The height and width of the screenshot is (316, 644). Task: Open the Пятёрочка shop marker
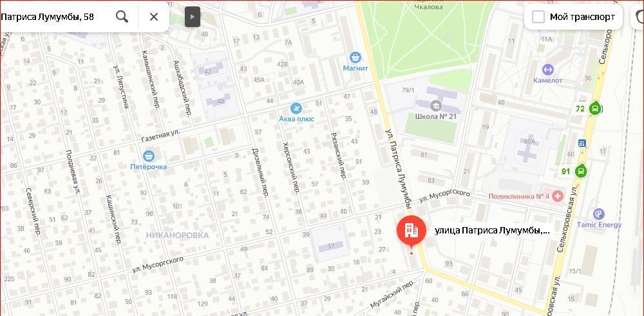pyautogui.click(x=148, y=156)
